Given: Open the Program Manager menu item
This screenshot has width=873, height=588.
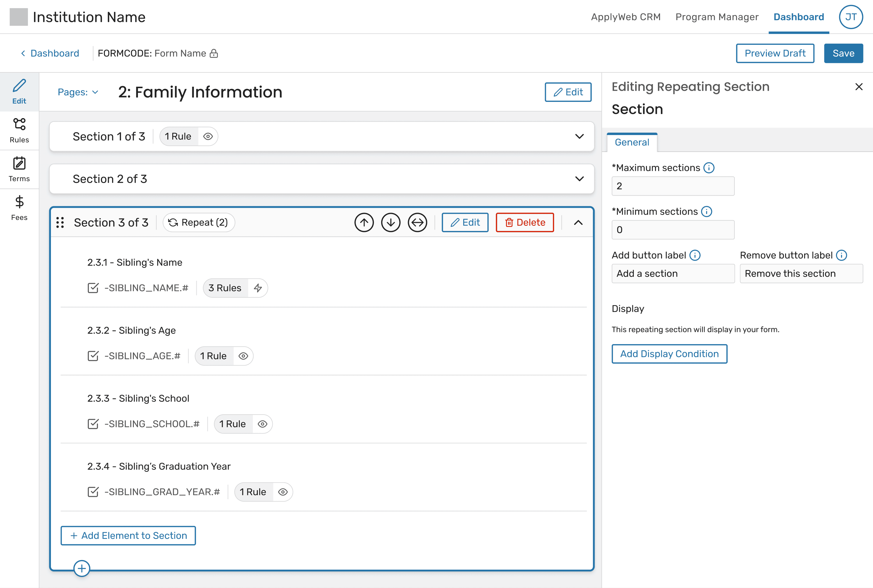Looking at the screenshot, I should click(717, 17).
